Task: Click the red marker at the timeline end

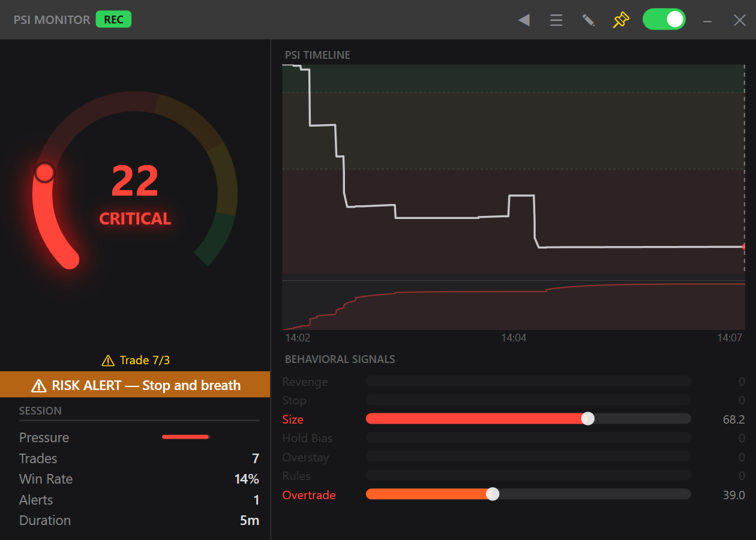Action: 744,246
